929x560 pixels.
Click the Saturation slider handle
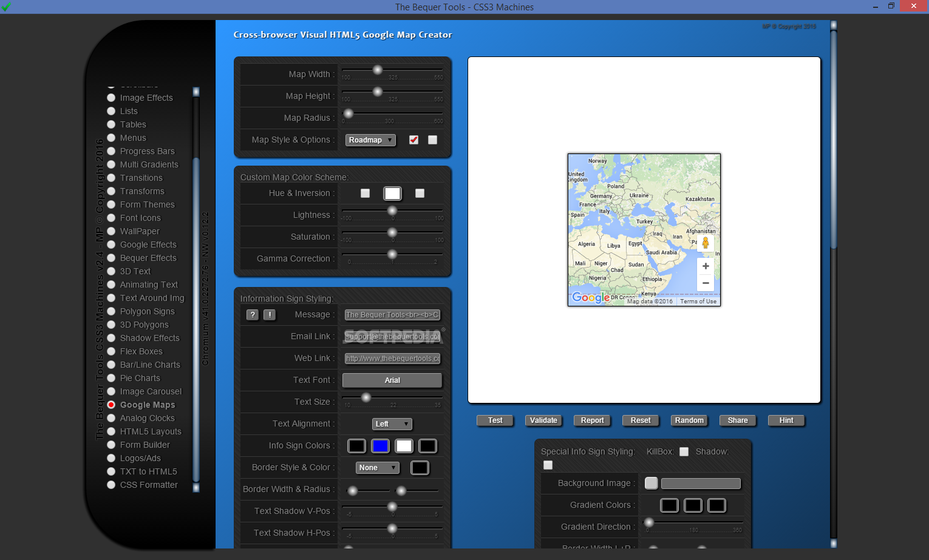[392, 232]
